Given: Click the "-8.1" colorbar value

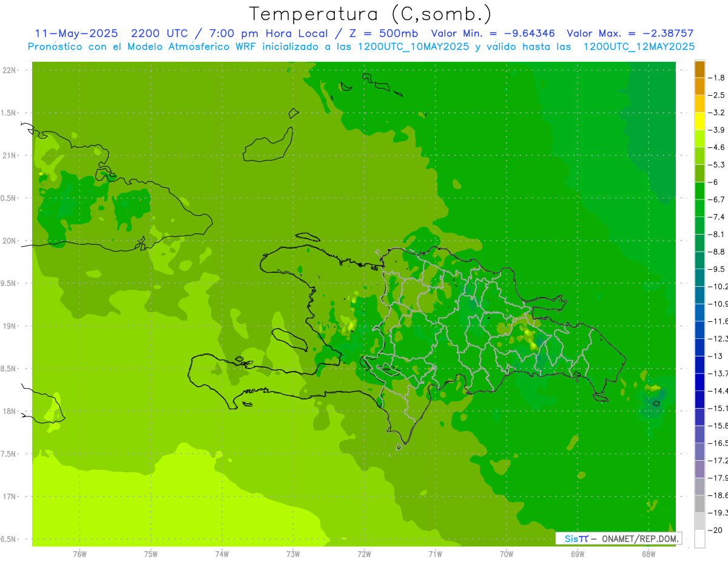Looking at the screenshot, I should pyautogui.click(x=717, y=234).
